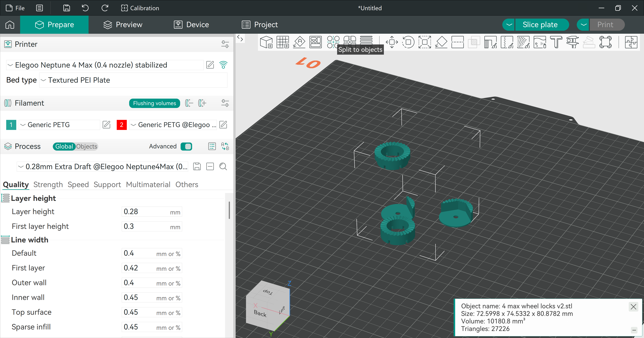Click the red filament 2 color swatch
Image resolution: width=644 pixels, height=338 pixels.
[x=121, y=125]
